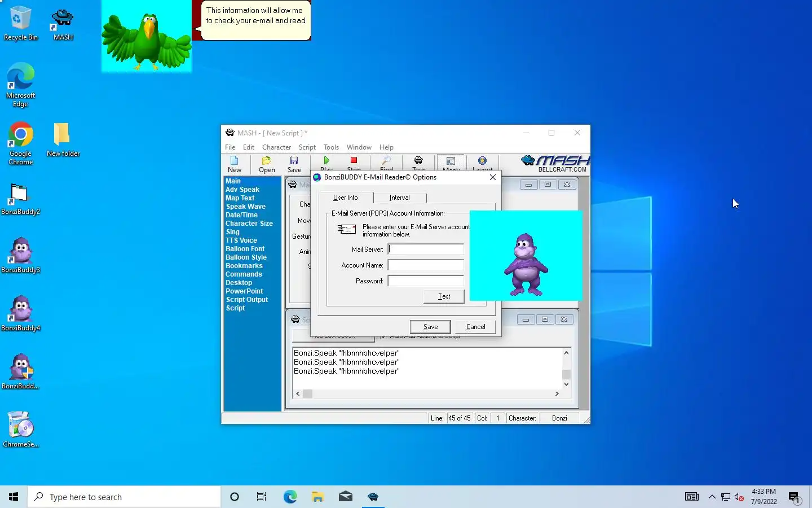Open the Mail app on the taskbar
This screenshot has height=508, width=812.
pos(346,497)
